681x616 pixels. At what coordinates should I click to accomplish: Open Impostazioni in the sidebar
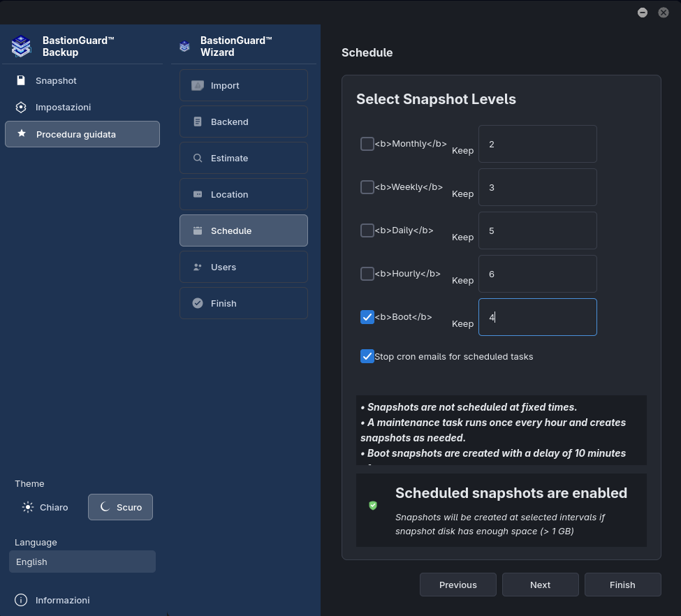click(x=82, y=108)
